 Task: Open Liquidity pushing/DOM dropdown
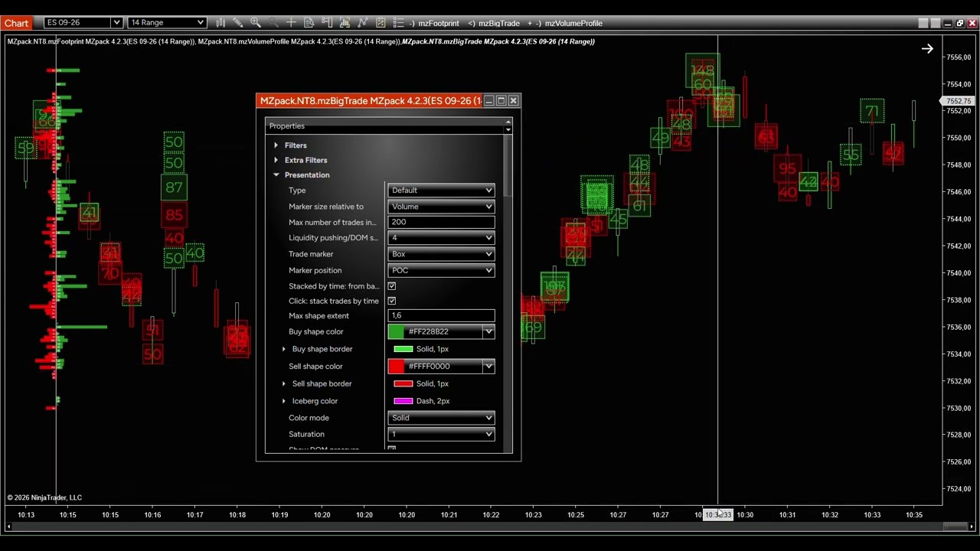point(442,238)
